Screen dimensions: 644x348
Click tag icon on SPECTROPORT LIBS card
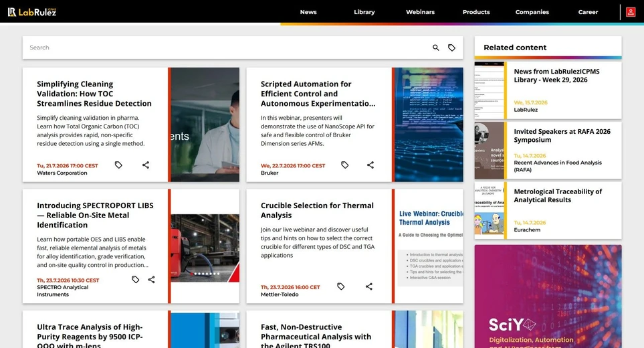click(x=135, y=279)
